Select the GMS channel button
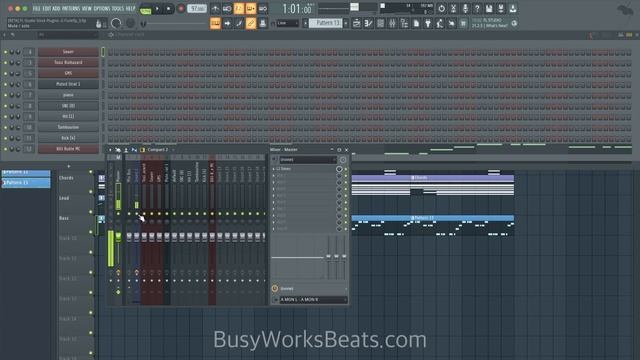640x360 pixels. pyautogui.click(x=68, y=73)
